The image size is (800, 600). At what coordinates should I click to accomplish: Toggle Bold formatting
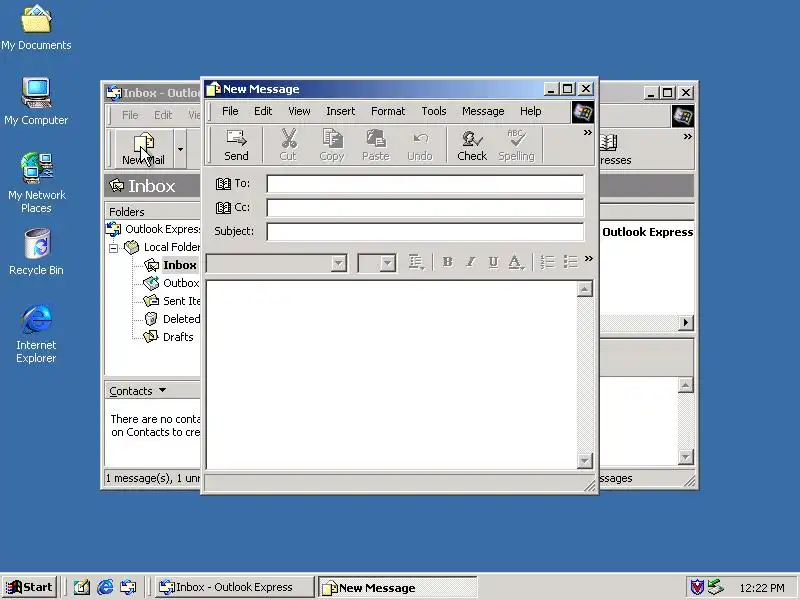[447, 262]
